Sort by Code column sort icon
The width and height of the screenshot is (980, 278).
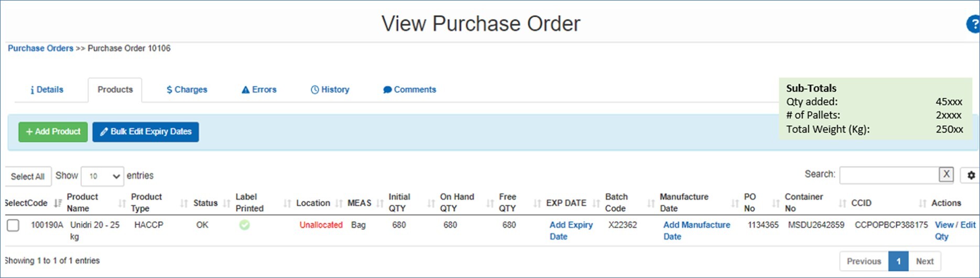(x=57, y=203)
